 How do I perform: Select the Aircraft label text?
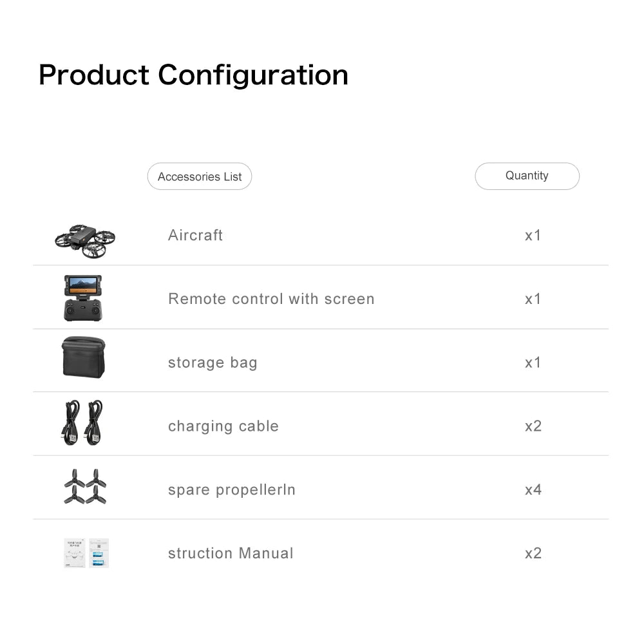point(195,235)
